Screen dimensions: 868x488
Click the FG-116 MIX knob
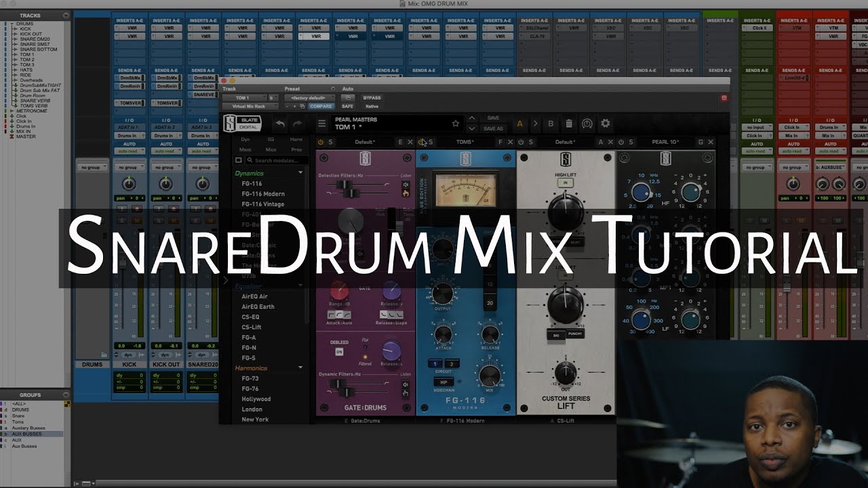coord(490,377)
